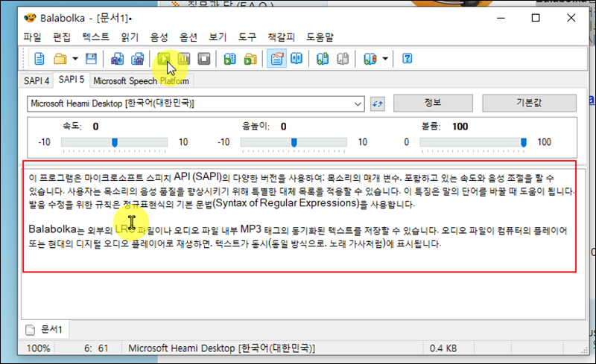Click the 속도 slider handle
The height and width of the screenshot is (364, 596).
115,142
